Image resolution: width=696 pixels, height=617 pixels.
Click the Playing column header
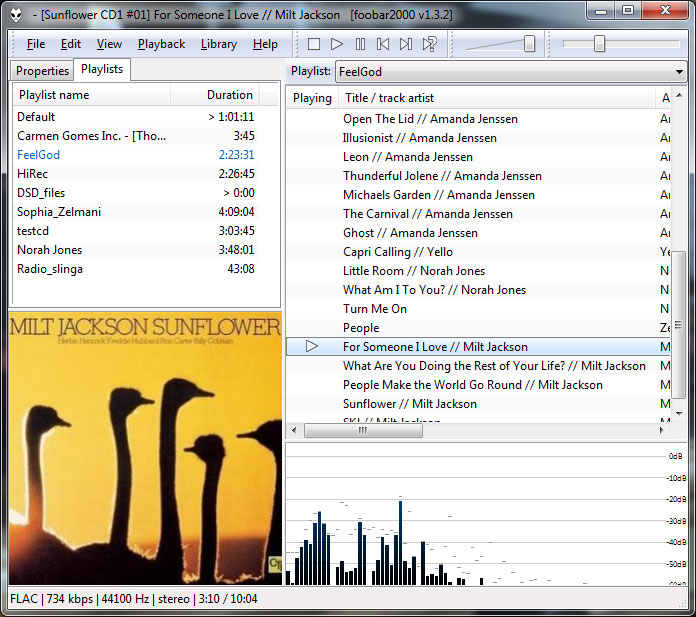(312, 98)
